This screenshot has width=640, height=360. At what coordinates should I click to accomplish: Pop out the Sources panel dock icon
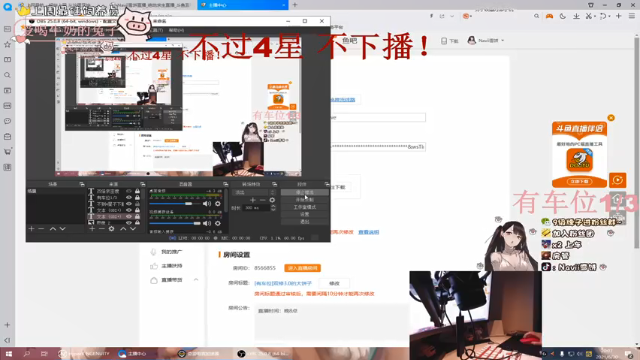(x=142, y=184)
